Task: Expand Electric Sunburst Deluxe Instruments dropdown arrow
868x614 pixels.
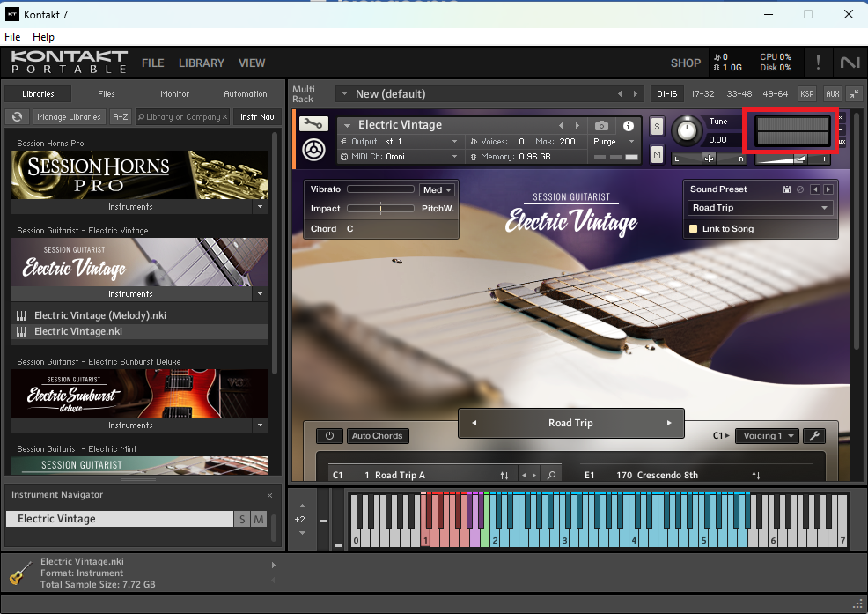Action: (261, 425)
